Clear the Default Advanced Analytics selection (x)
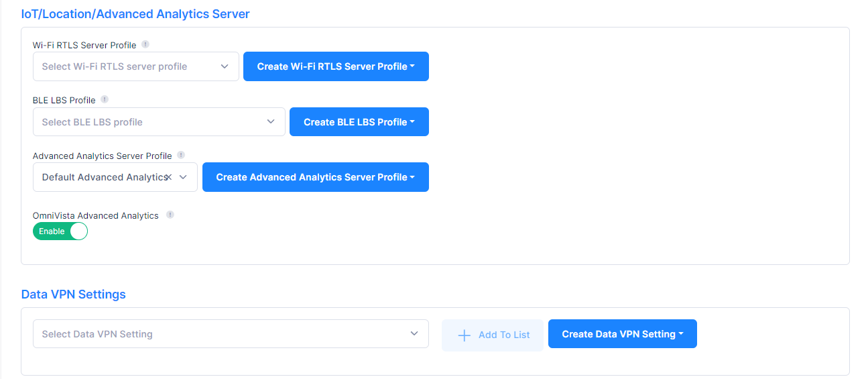The image size is (868, 379). click(169, 177)
